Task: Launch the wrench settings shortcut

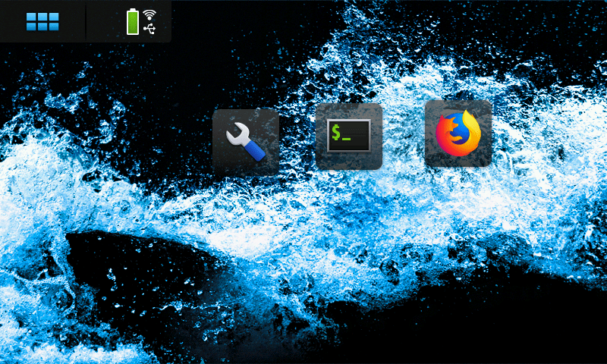Action: [x=246, y=142]
